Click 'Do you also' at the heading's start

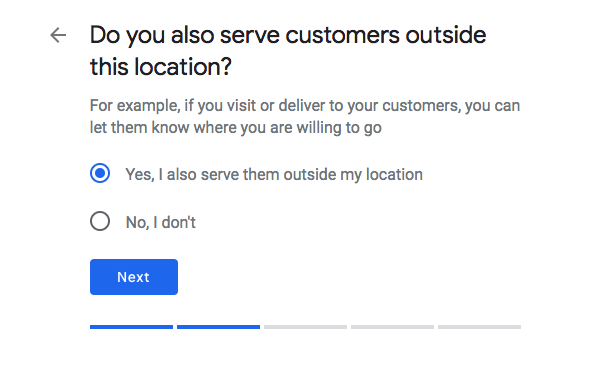pos(153,36)
